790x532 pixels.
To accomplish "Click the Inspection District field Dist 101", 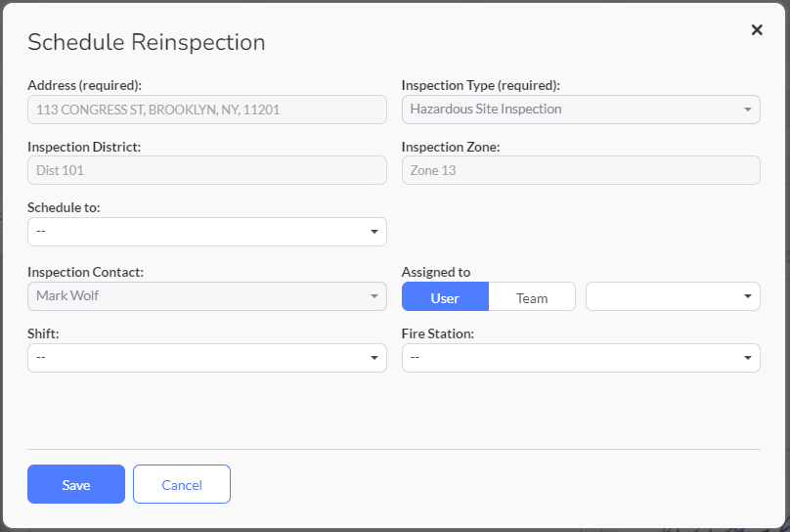I will pos(207,170).
